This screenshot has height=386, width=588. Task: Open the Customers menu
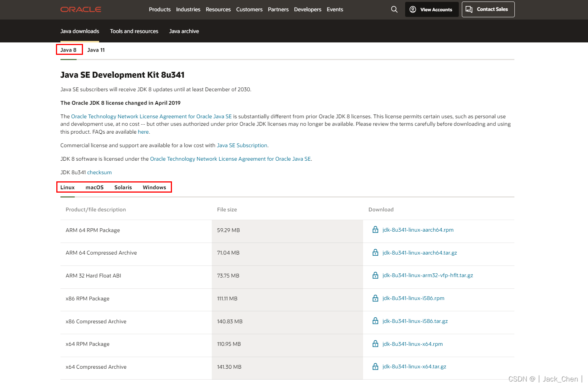click(249, 9)
